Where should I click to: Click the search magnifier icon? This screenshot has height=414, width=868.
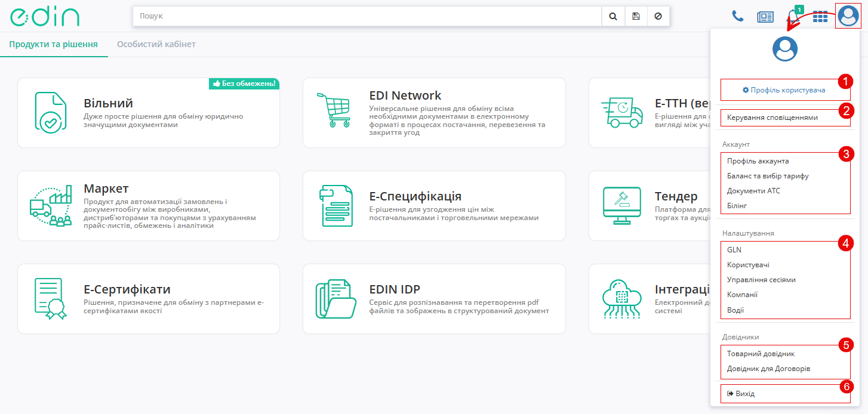613,17
